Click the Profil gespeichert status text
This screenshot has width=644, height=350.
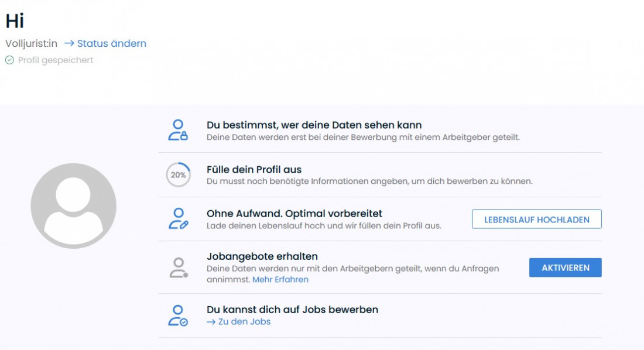(54, 60)
